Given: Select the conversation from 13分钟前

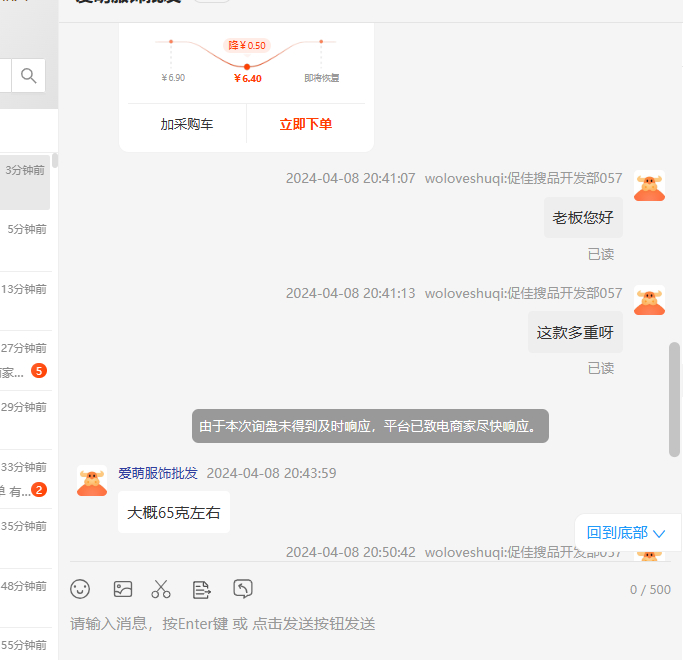Looking at the screenshot, I should point(25,300).
